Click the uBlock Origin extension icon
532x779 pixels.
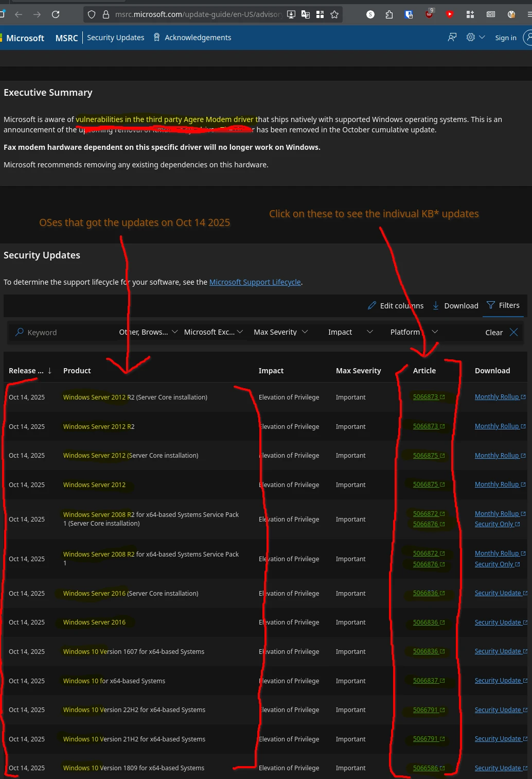429,14
